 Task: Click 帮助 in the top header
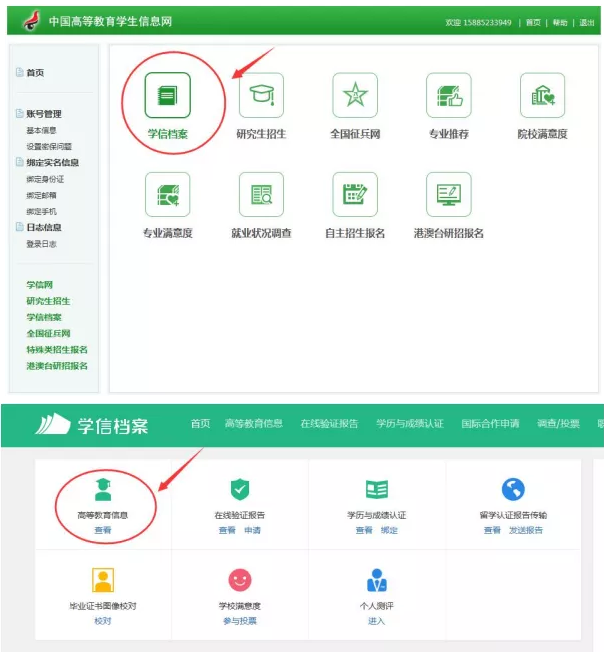click(560, 23)
